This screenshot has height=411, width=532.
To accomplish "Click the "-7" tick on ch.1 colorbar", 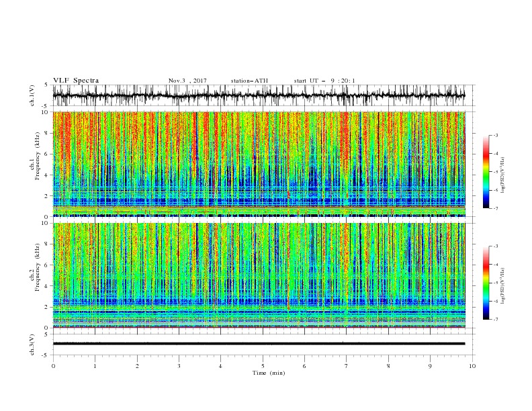I will coord(495,209).
